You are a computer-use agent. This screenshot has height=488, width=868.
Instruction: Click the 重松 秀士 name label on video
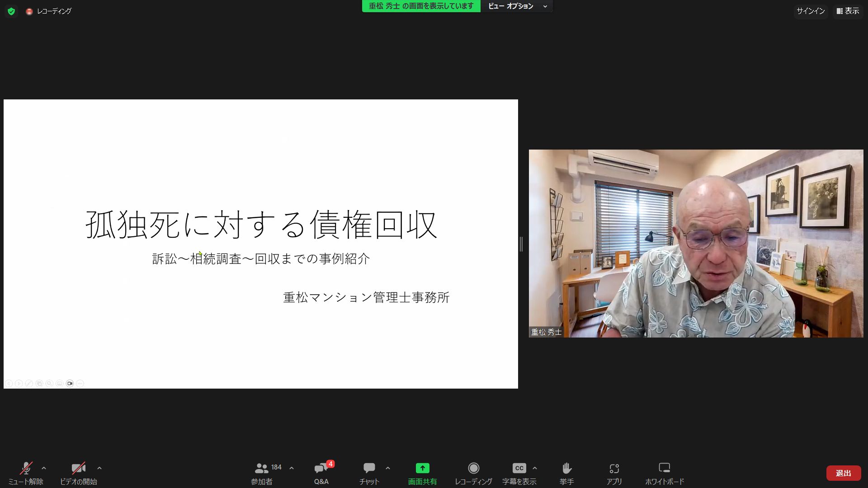point(546,332)
